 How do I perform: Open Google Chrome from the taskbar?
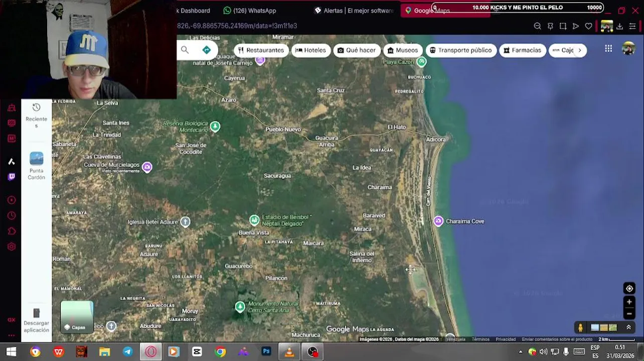point(220,352)
